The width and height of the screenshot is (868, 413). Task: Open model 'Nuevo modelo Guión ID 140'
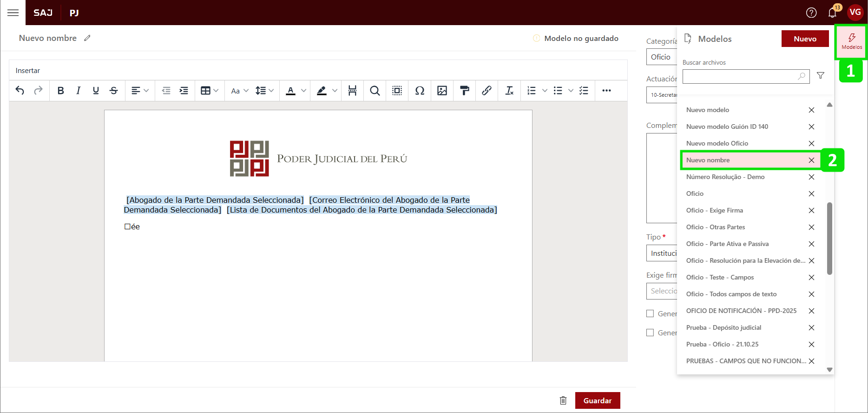click(x=727, y=127)
